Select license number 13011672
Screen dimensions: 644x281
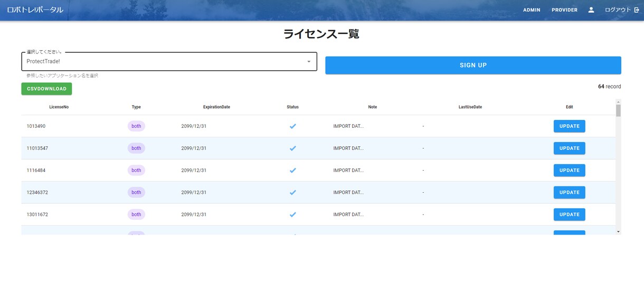[x=37, y=215]
